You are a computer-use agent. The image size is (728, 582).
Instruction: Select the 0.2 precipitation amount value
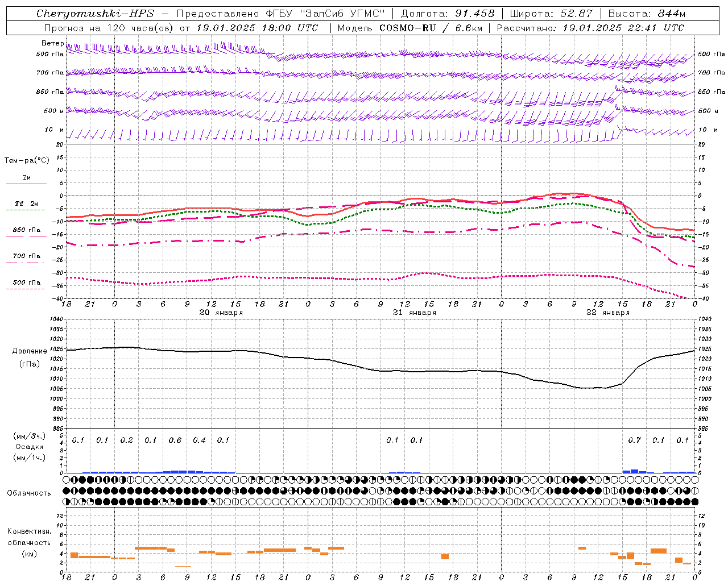[126, 440]
